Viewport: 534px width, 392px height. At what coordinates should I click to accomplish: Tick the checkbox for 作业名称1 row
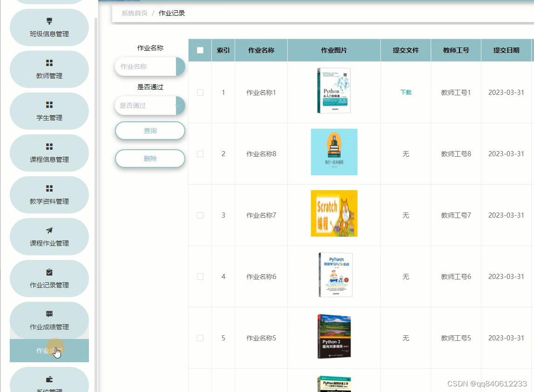click(200, 93)
